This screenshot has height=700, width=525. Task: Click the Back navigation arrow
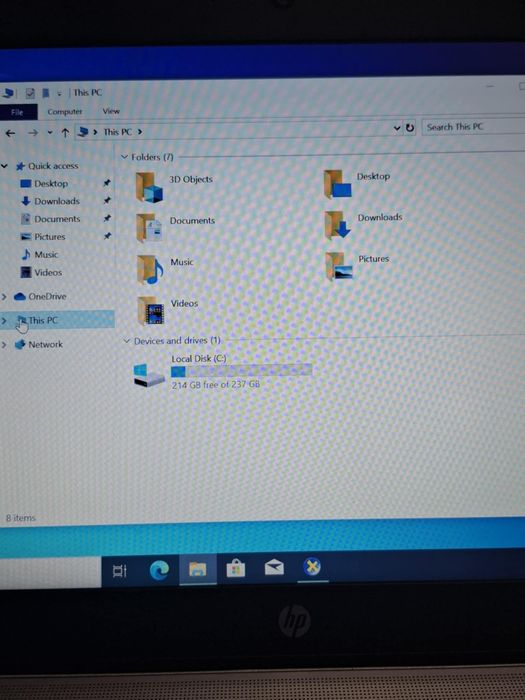10,133
